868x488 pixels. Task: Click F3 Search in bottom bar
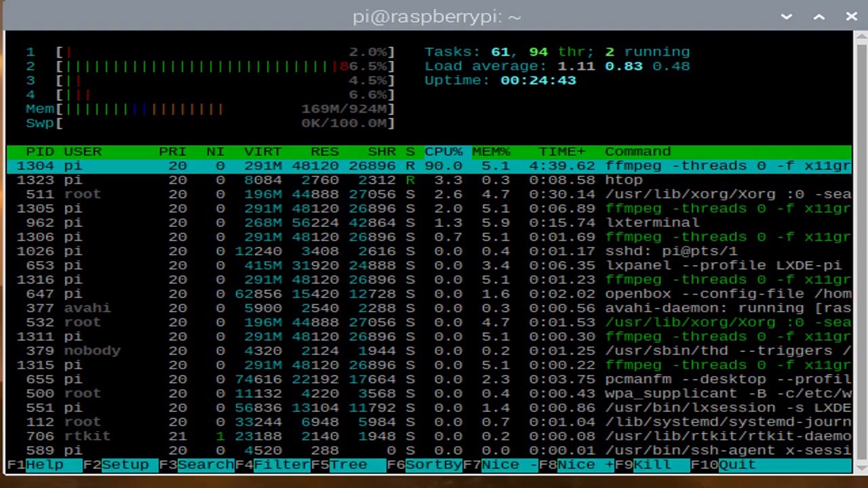197,465
